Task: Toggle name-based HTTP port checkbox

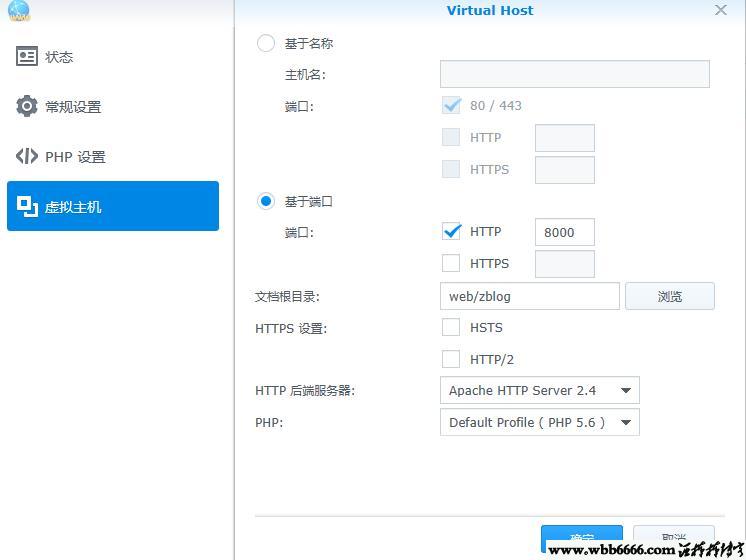Action: [x=451, y=137]
